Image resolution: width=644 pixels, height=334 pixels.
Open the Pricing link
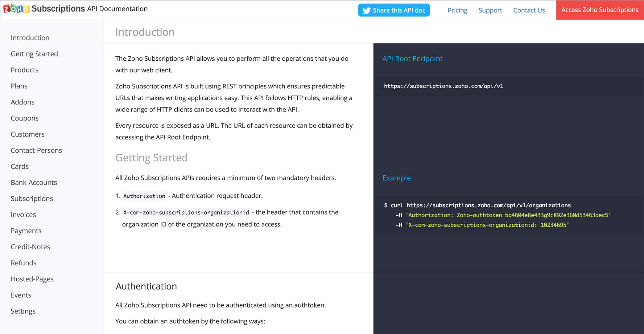click(457, 10)
